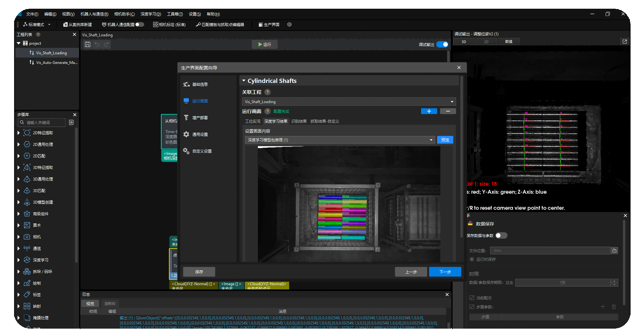Expand the 2D特征提取 category arrow
The width and height of the screenshot is (644, 336).
[18, 133]
